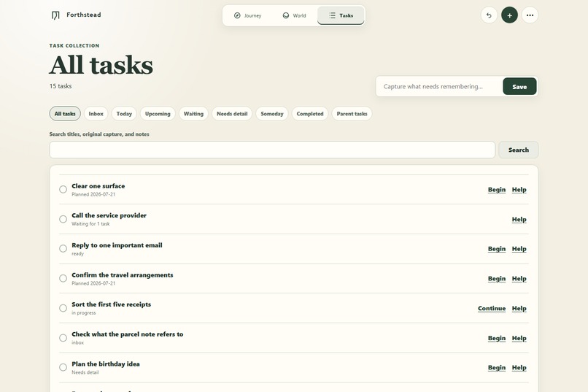Begin 'Plan the birthday idea'
Viewport: 588px width, 392px height.
click(497, 368)
